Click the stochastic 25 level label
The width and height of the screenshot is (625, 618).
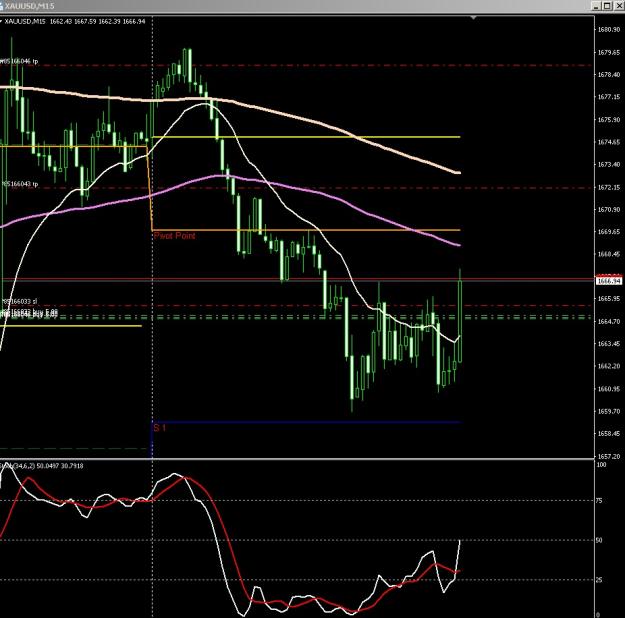click(599, 580)
